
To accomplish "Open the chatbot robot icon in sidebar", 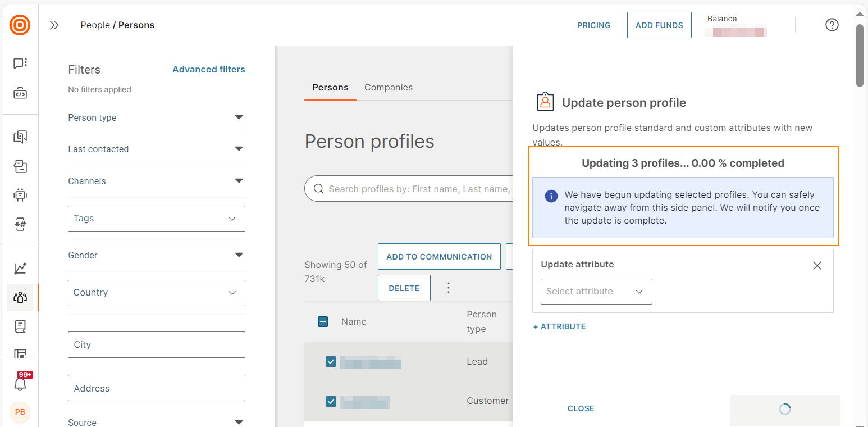I will point(20,195).
